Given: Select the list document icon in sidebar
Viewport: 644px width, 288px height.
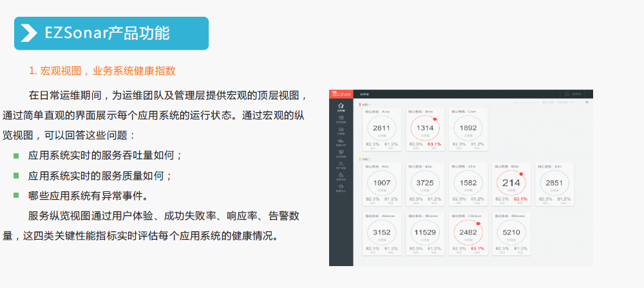Looking at the screenshot, I should (341, 117).
